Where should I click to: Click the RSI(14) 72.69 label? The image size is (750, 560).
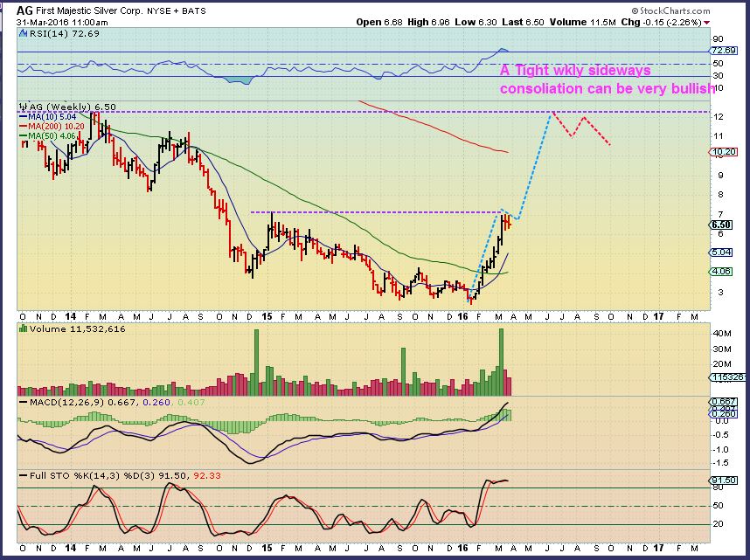pyautogui.click(x=65, y=33)
